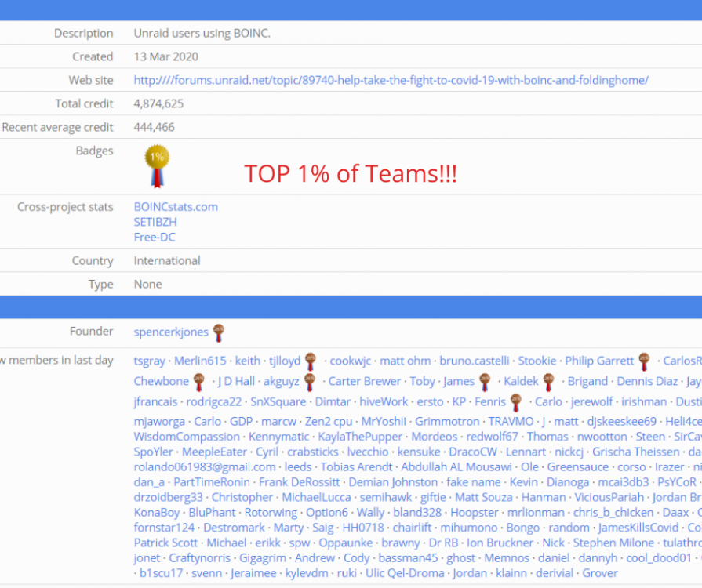Open MichaelLucca member profile
Image resolution: width=702 pixels, height=588 pixels.
tap(316, 498)
